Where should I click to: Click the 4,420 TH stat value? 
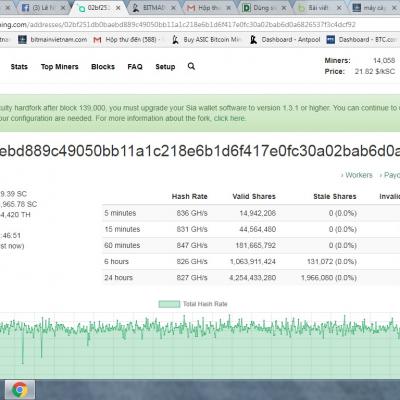[x=15, y=215]
